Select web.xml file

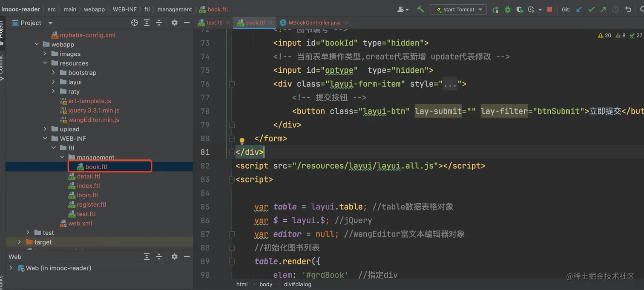(x=80, y=223)
